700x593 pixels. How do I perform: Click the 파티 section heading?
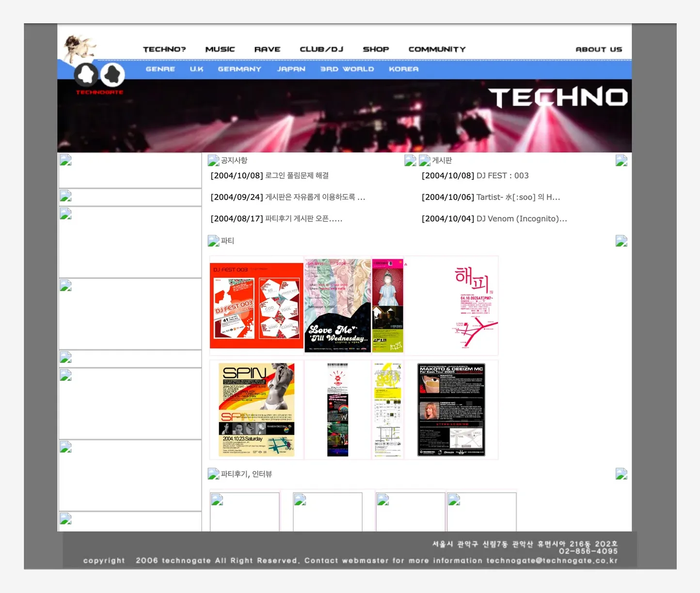(227, 241)
